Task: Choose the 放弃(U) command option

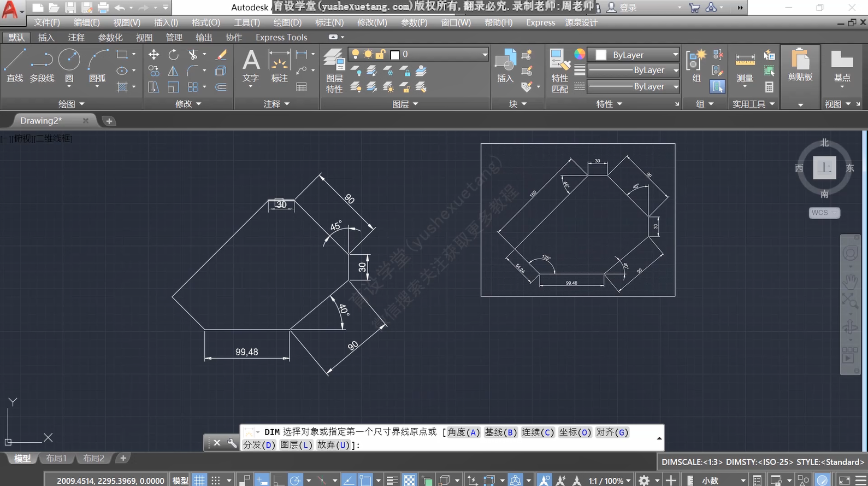Action: pos(333,444)
